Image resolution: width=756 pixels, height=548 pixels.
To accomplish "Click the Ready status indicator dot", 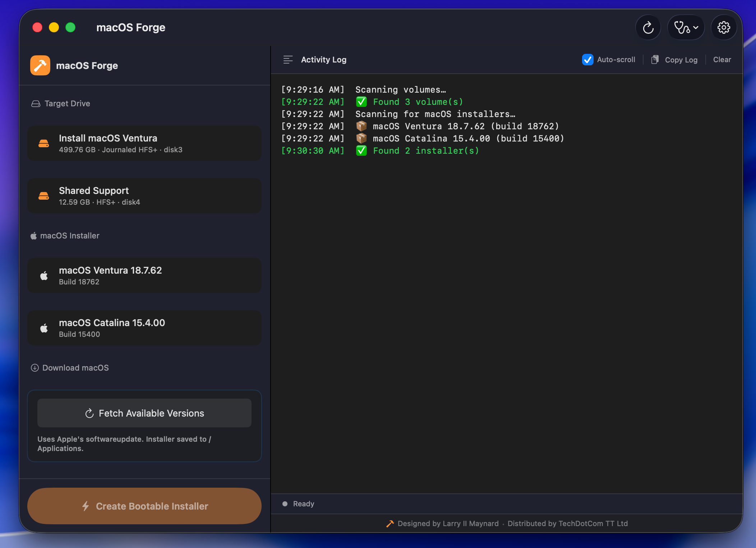I will click(285, 504).
